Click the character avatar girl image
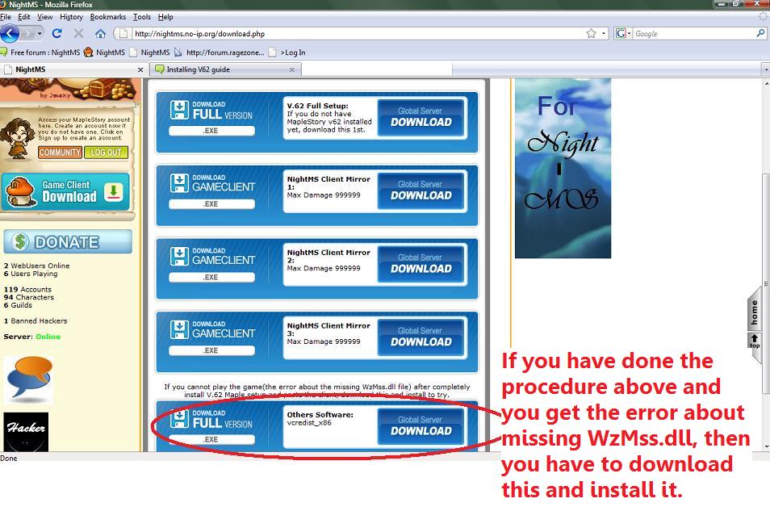This screenshot has width=770, height=532. tap(17, 139)
